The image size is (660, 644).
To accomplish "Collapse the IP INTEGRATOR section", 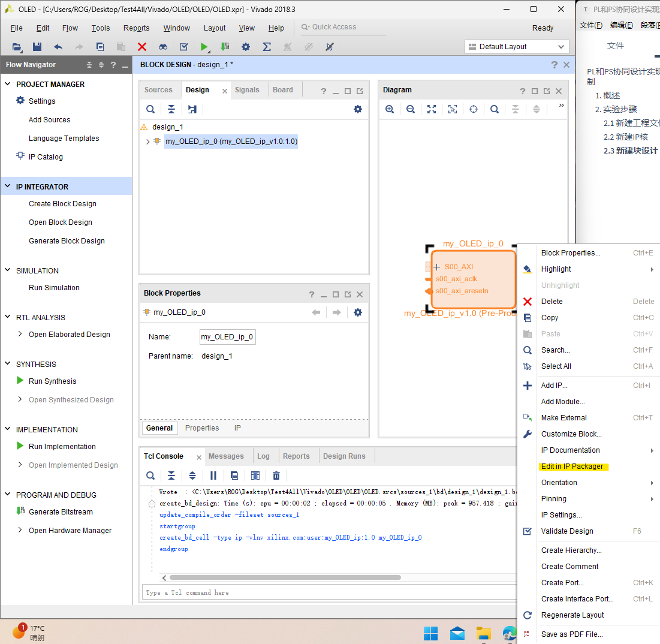I will (8, 186).
